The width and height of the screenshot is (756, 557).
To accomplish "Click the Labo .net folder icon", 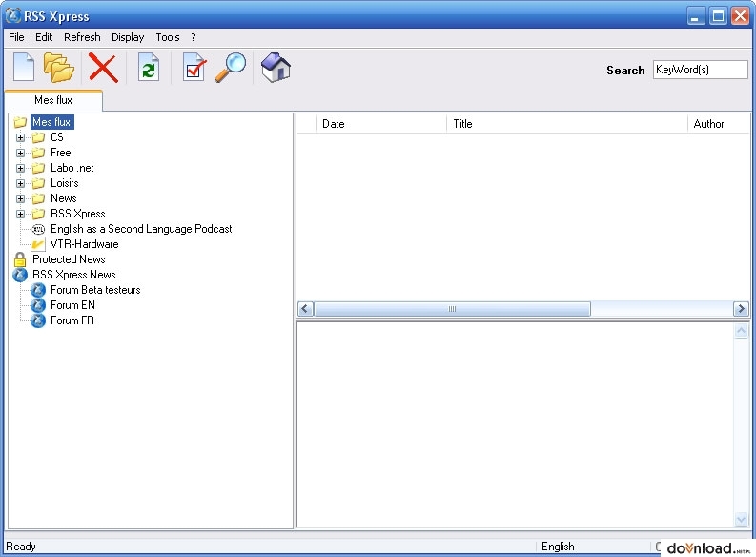I will click(38, 168).
